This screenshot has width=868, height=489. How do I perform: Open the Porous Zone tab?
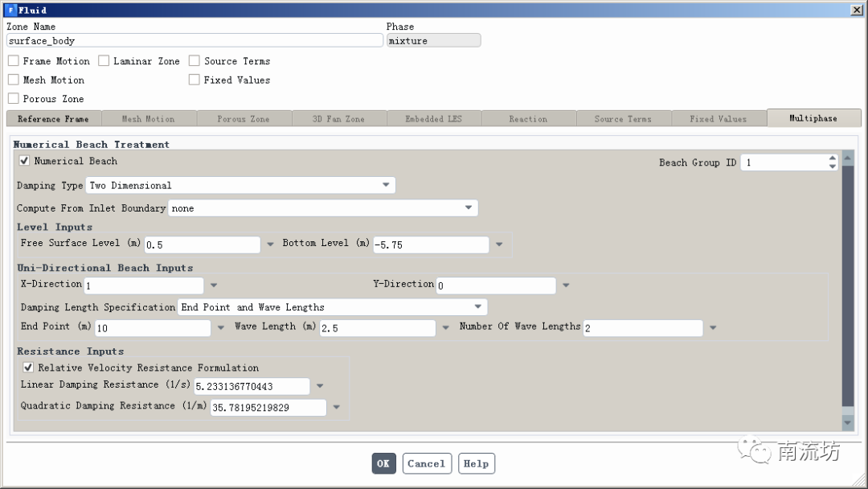pyautogui.click(x=244, y=118)
